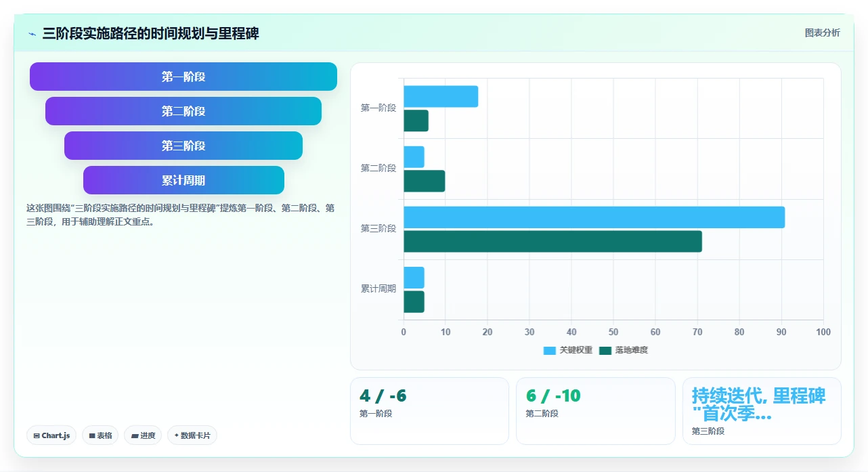Click the Chart.js tag chip
Viewport: 868px width, 472px height.
pos(51,435)
